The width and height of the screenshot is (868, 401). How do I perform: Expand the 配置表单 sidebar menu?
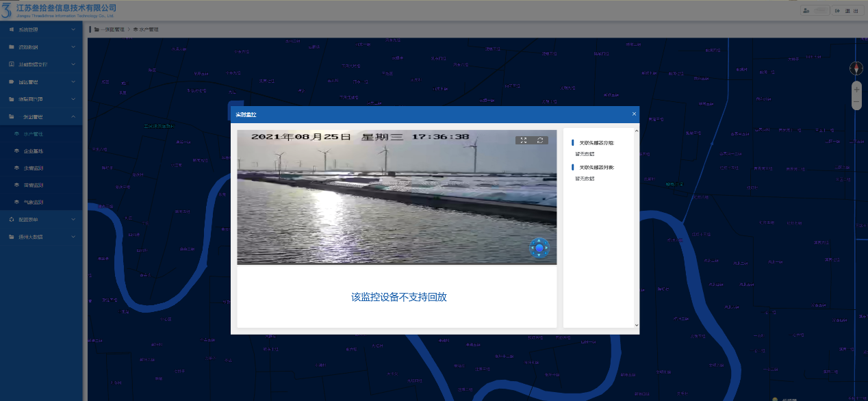pyautogui.click(x=41, y=220)
